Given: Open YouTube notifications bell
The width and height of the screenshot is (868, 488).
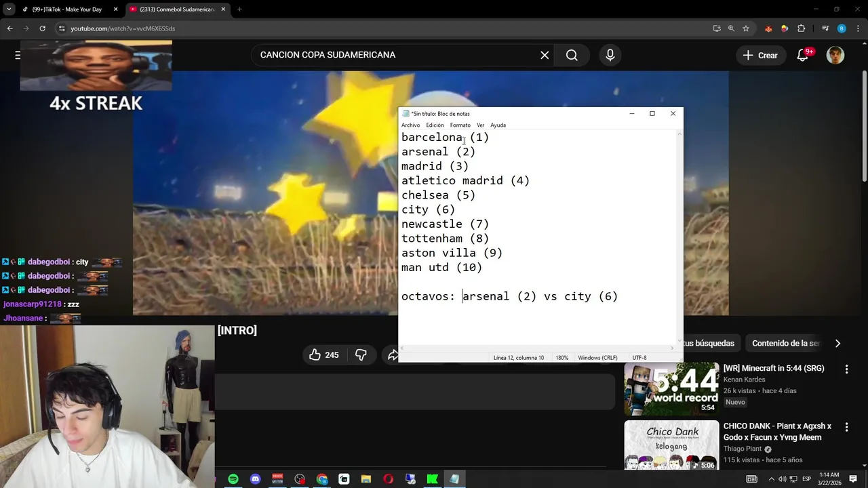Looking at the screenshot, I should pos(803,55).
